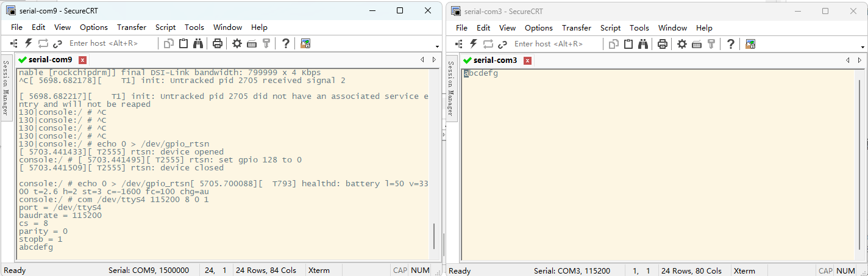Click Copy icon in serial-com9 toolbar
The width and height of the screenshot is (868, 276).
(x=169, y=43)
